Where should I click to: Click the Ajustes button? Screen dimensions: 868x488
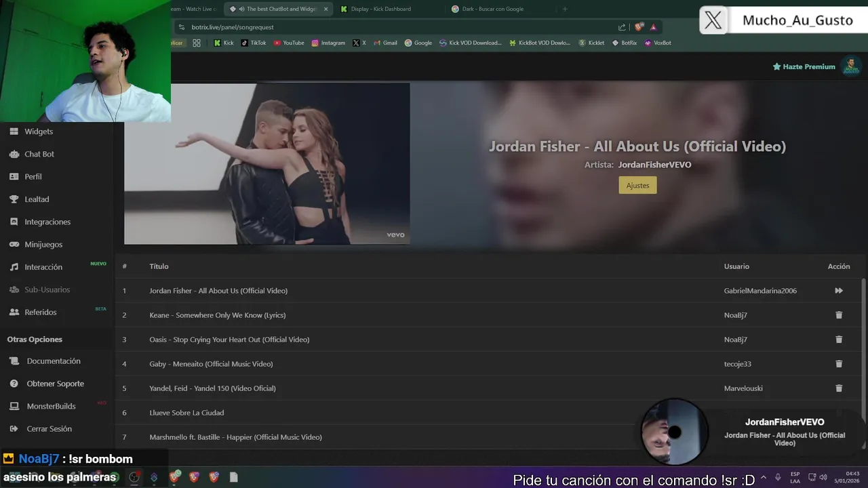[637, 185]
